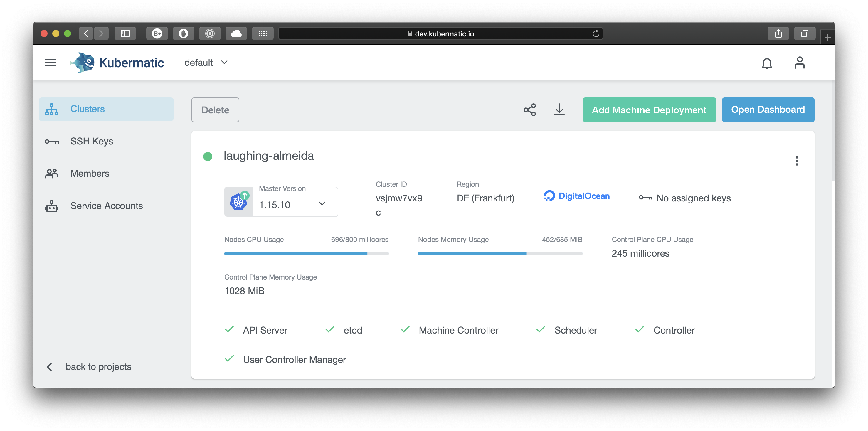868x431 pixels.
Task: Share the cluster via the share icon
Action: (529, 110)
